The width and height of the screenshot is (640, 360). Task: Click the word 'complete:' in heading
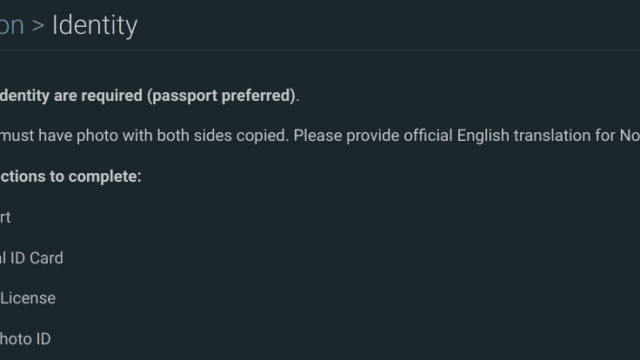click(104, 177)
